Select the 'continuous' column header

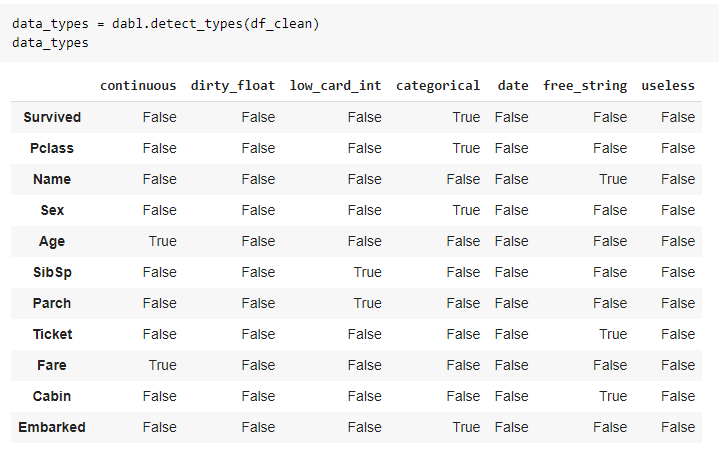pos(138,86)
